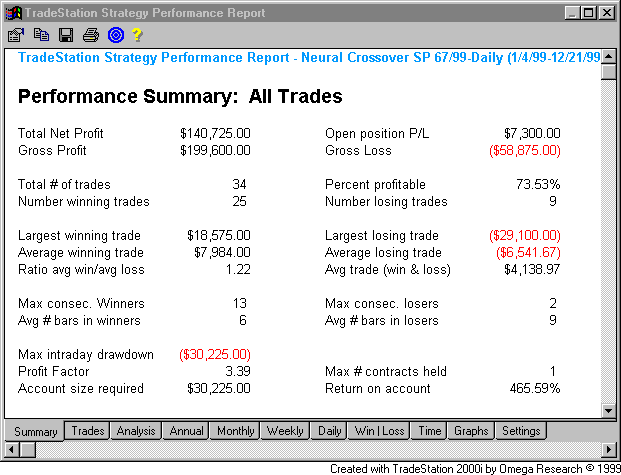621x475 pixels.
Task: Click horizontal scrollbar left arrow
Action: click(12, 449)
